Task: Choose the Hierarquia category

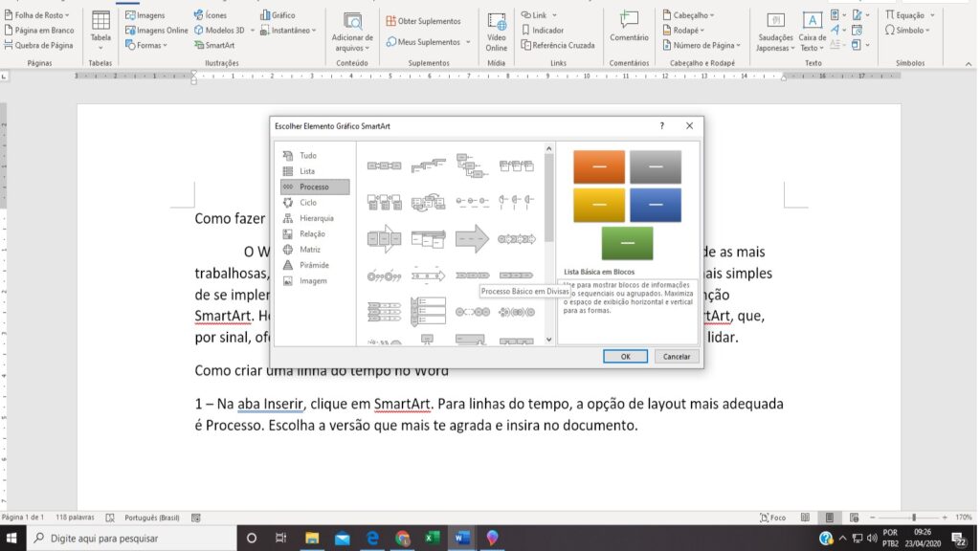Action: click(x=315, y=218)
